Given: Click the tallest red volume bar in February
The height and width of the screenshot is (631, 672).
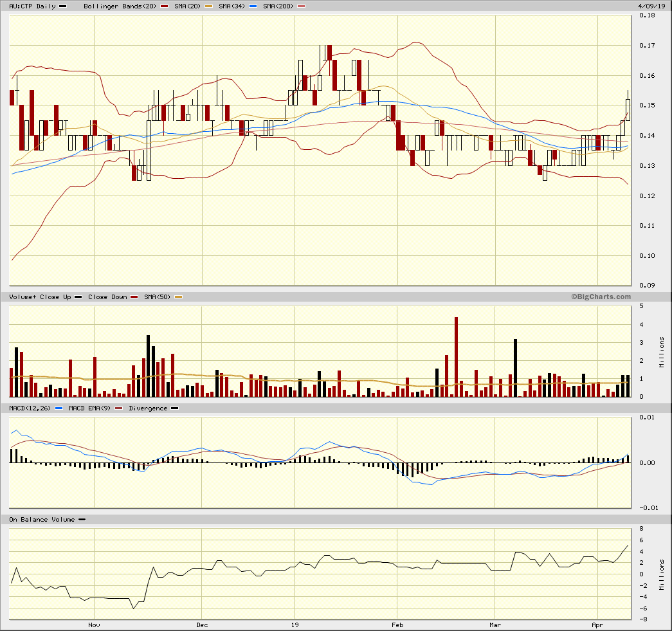Looking at the screenshot, I should (456, 357).
